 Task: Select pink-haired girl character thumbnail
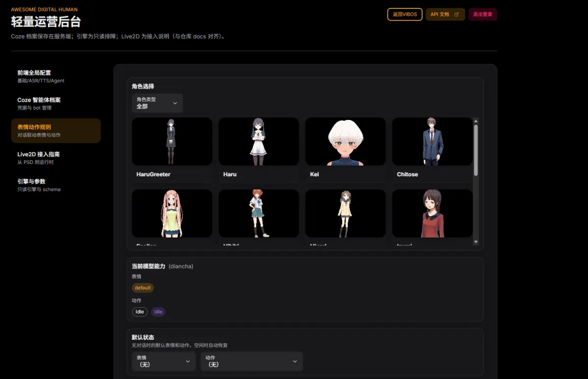[172, 213]
